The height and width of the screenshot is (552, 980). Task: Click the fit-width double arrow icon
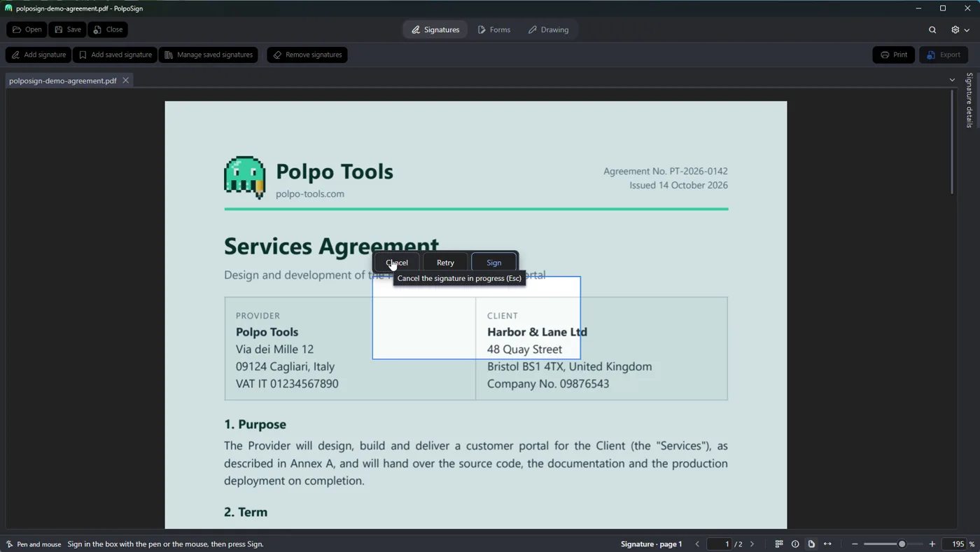(x=827, y=544)
